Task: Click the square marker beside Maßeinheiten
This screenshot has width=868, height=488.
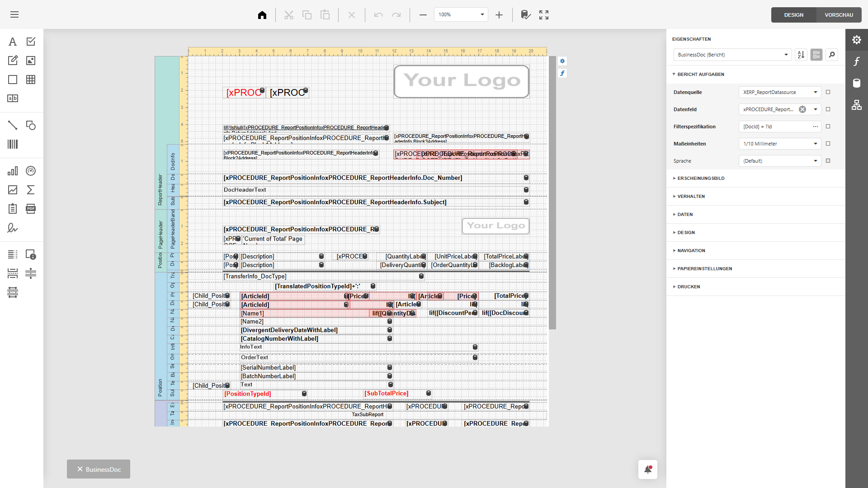Action: pyautogui.click(x=828, y=144)
